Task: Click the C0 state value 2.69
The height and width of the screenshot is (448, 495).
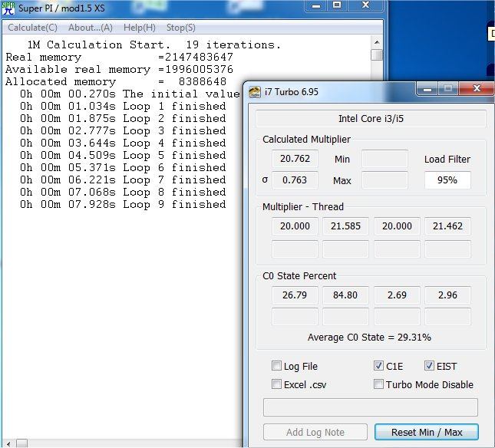Action: pyautogui.click(x=397, y=295)
